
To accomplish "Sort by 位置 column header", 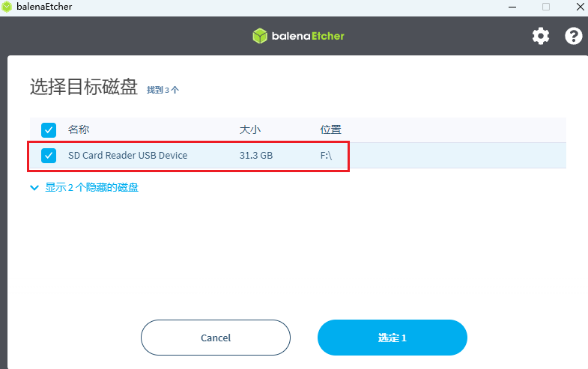I will point(331,129).
